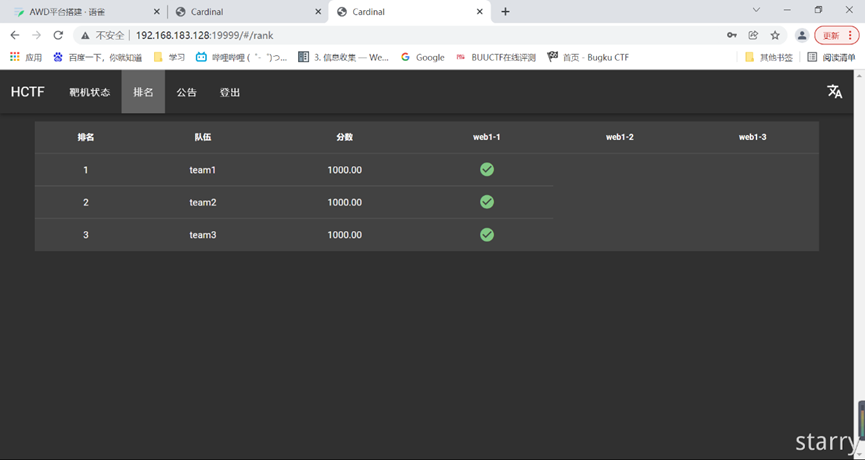
Task: Click the green check icon in team2 row
Action: 487,202
